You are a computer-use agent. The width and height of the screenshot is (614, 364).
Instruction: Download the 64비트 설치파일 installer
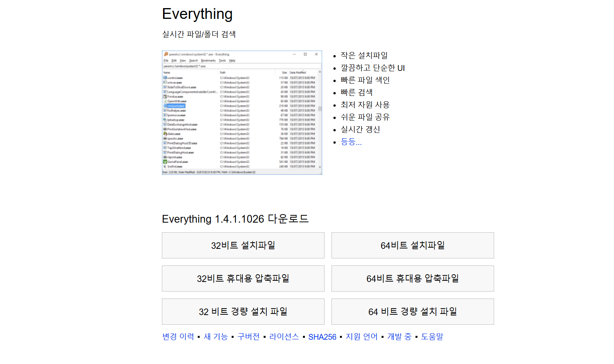pos(412,245)
